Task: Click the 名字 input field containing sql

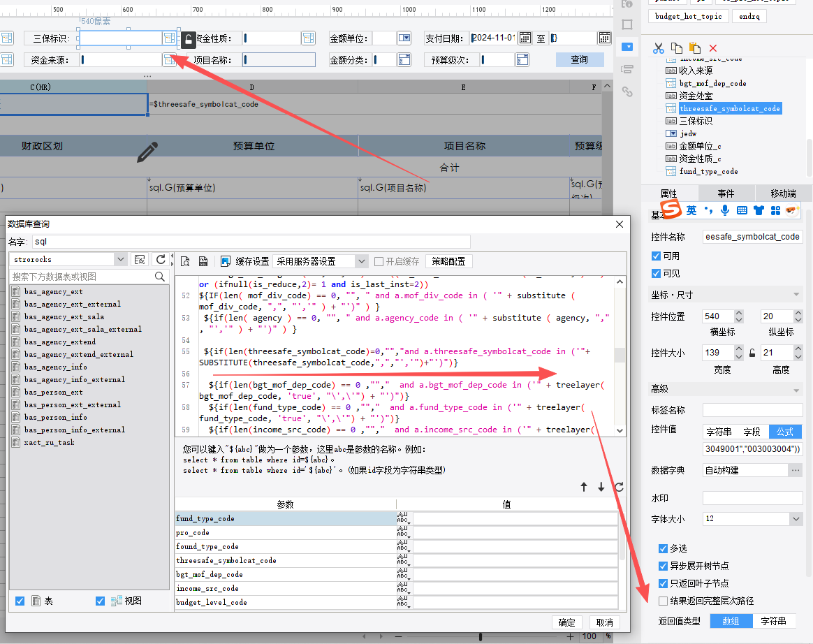Action: (251, 242)
